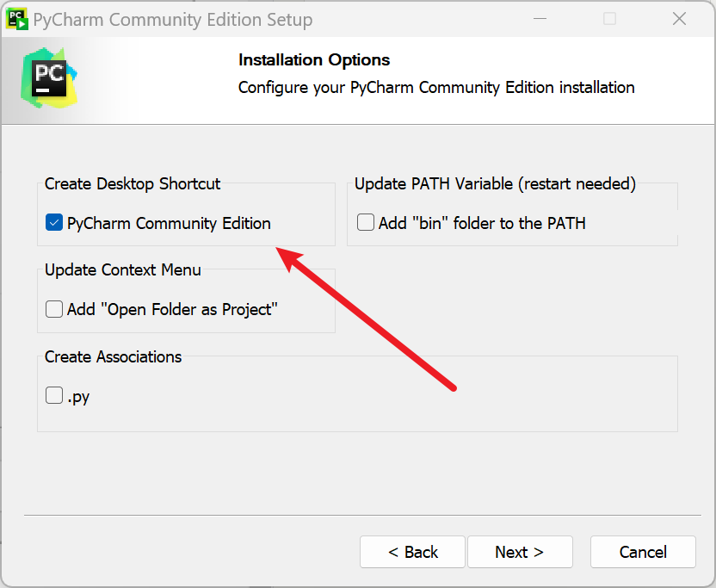This screenshot has height=588, width=716.
Task: Enable Add "bin" folder to the PATH
Action: pyautogui.click(x=366, y=223)
